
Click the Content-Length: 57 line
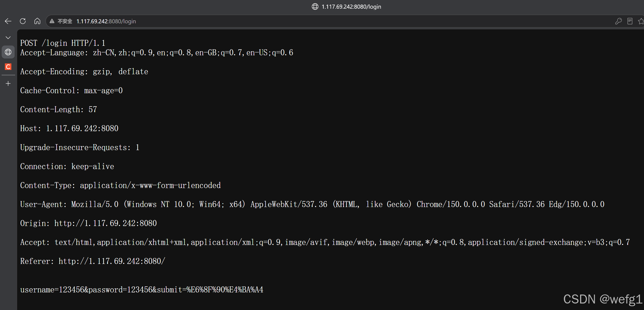coord(58,109)
